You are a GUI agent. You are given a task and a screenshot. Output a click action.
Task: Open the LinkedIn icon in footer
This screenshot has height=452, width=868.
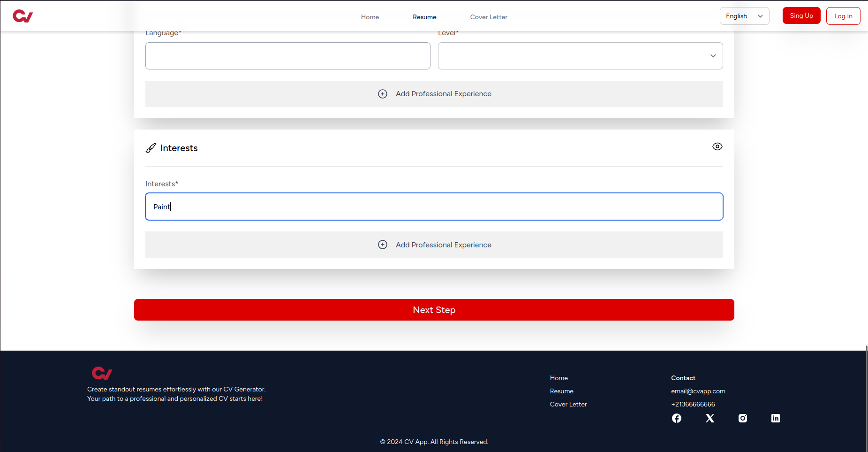[x=775, y=418]
